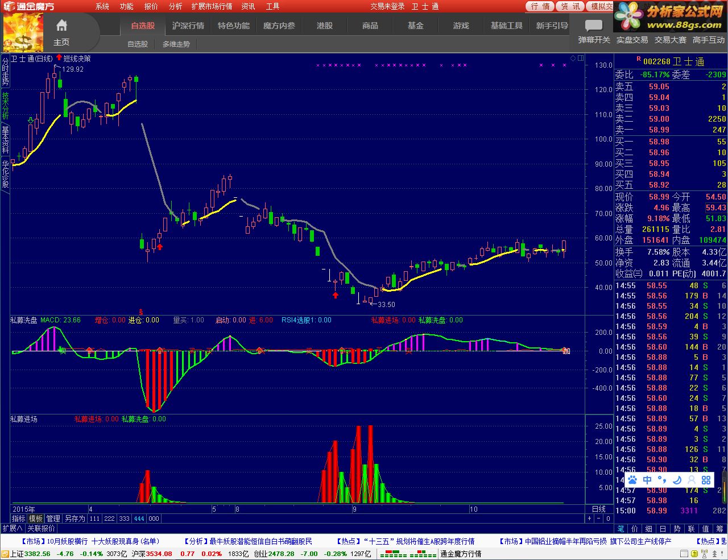The width and height of the screenshot is (728, 560).
Task: Open the 工具 menu
Action: point(272,6)
